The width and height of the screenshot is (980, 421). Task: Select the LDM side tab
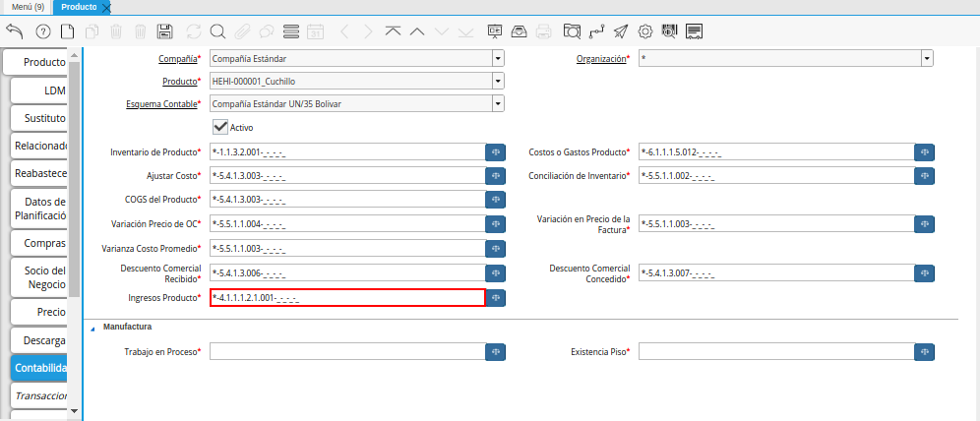pyautogui.click(x=38, y=90)
